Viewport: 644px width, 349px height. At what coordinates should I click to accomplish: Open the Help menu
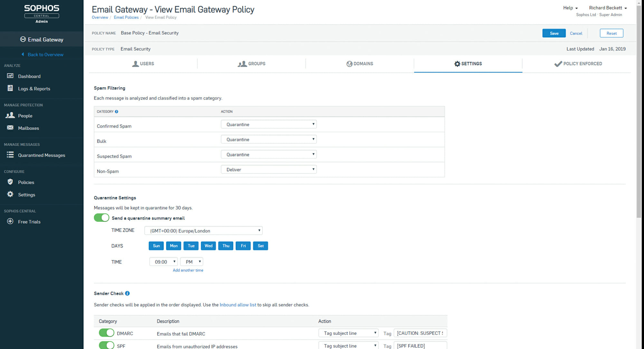(570, 8)
